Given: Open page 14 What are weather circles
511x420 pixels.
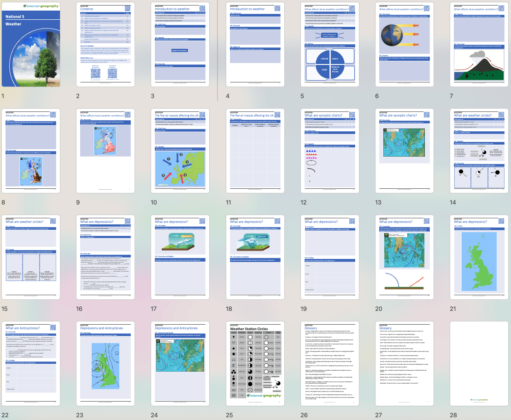Looking at the screenshot, I should tap(479, 150).
